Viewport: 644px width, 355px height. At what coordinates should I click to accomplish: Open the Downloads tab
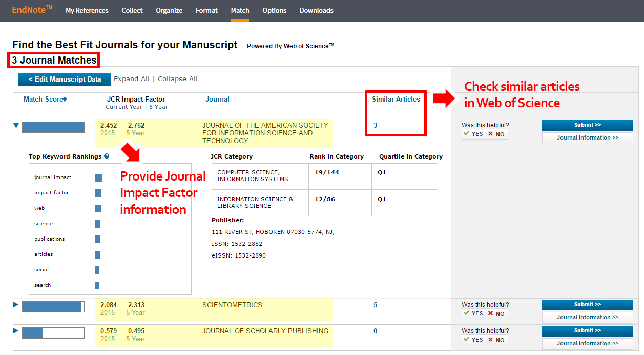[x=317, y=10]
